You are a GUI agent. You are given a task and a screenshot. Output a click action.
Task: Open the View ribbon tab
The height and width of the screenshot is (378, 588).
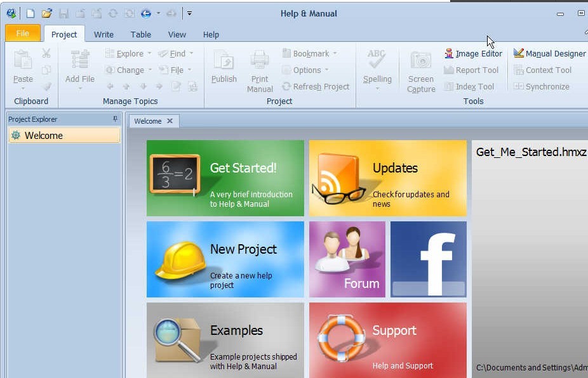(x=177, y=34)
